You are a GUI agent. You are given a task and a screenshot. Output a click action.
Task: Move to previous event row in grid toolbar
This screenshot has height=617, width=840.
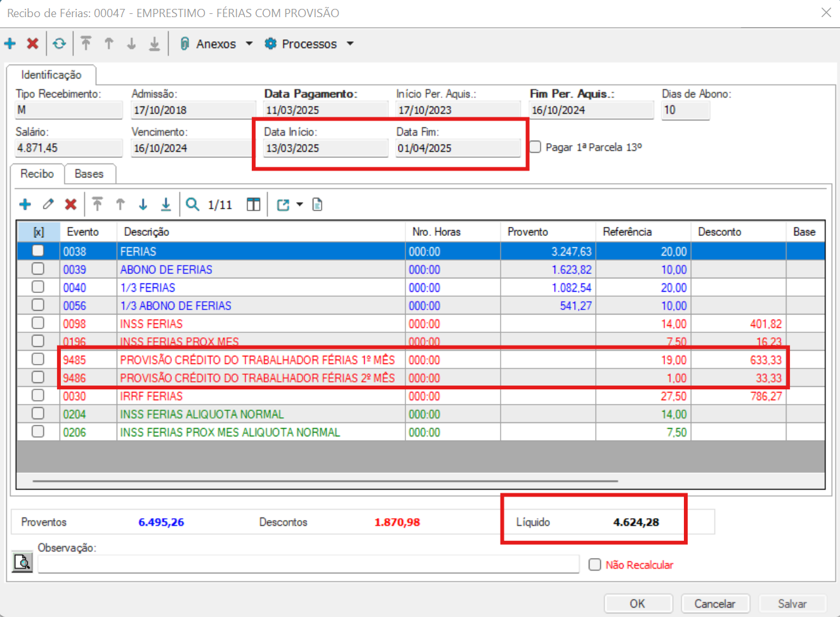pyautogui.click(x=121, y=204)
